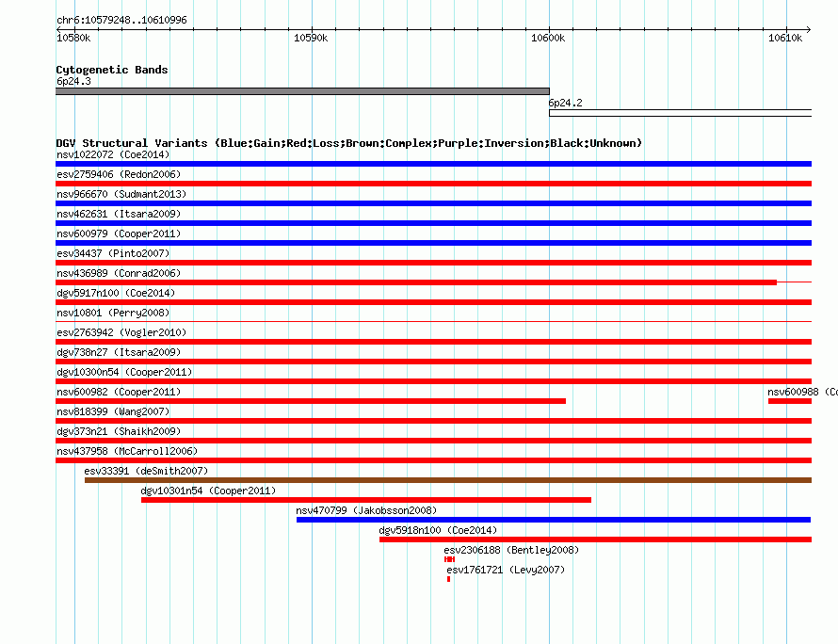Click the brown complex bar of esv33391

448,480
